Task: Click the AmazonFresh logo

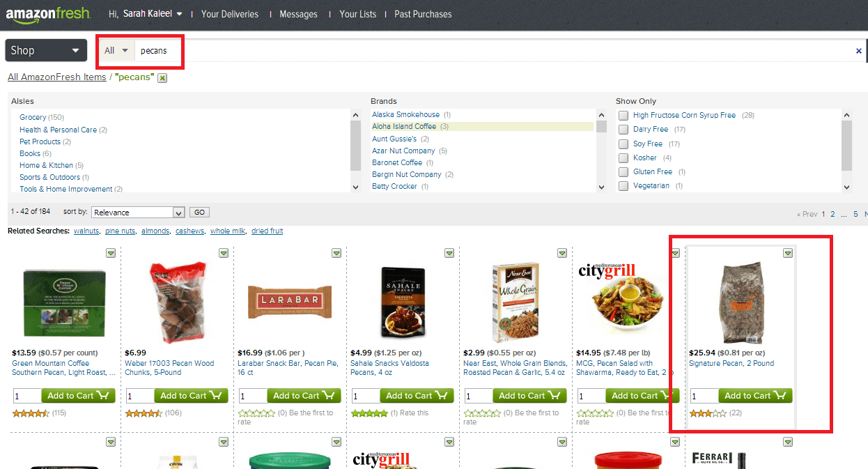Action: (47, 13)
